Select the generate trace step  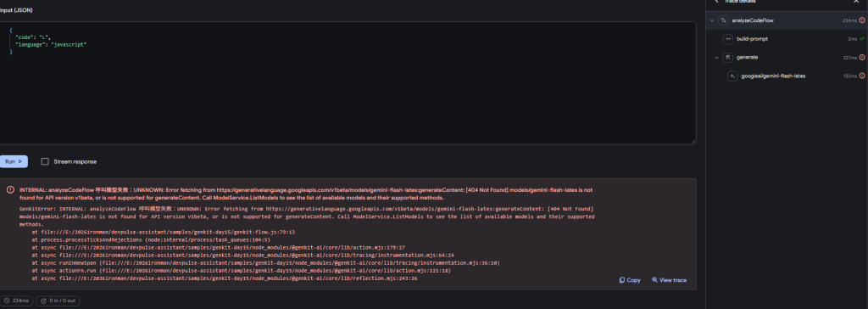787,57
